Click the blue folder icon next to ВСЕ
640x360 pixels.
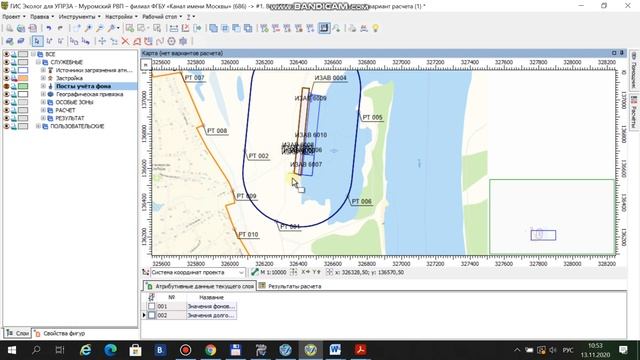coord(40,54)
